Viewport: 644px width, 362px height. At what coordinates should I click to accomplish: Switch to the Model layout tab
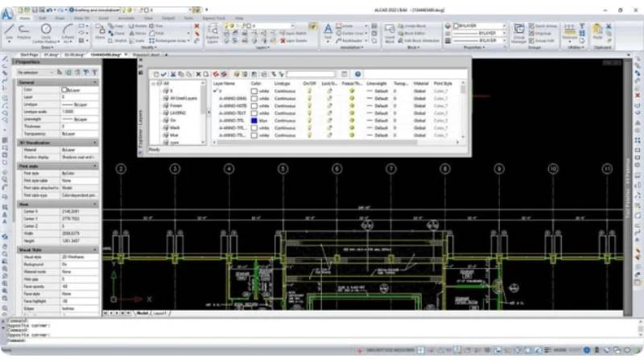(x=142, y=313)
